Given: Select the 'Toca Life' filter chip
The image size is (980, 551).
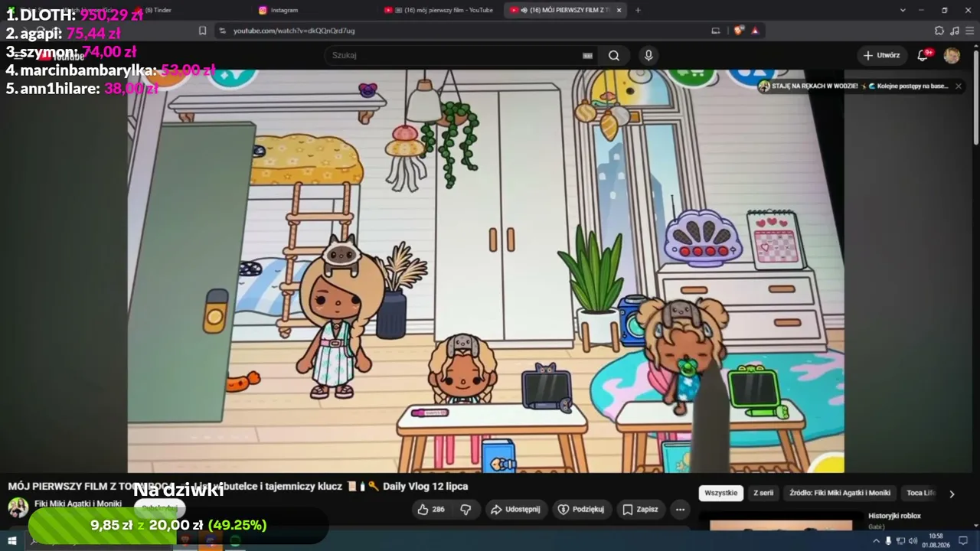Looking at the screenshot, I should point(921,494).
